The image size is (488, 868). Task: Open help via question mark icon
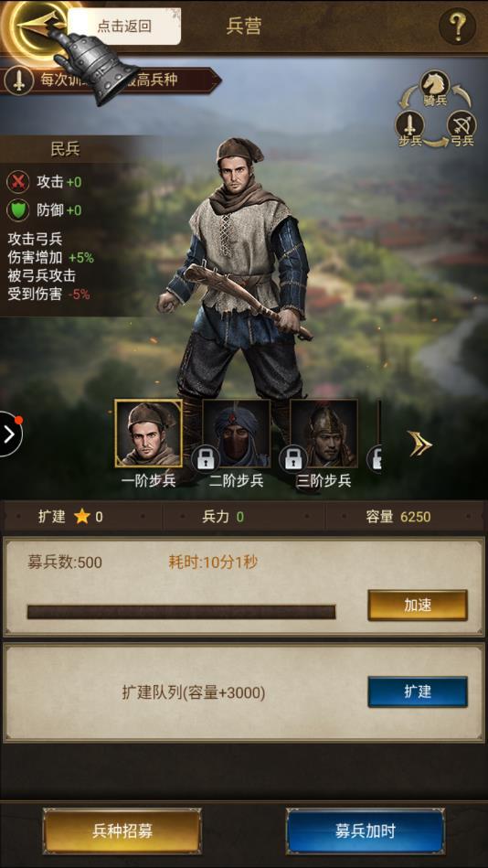(457, 26)
